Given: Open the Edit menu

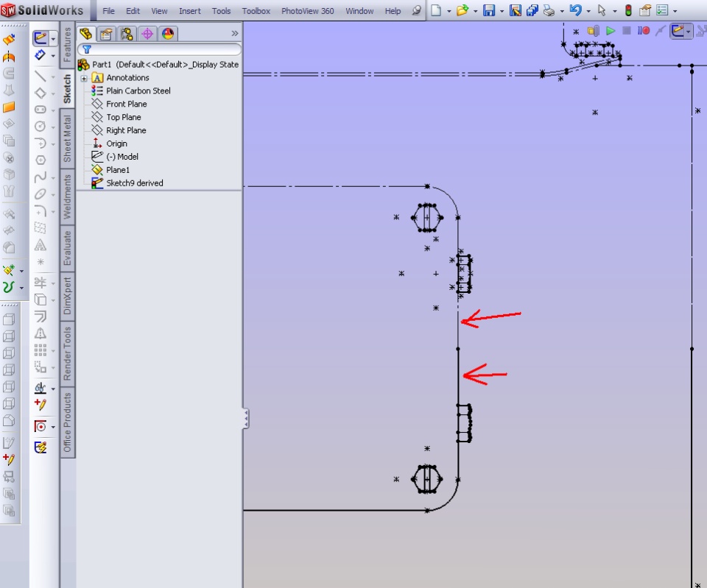Looking at the screenshot, I should pos(133,11).
